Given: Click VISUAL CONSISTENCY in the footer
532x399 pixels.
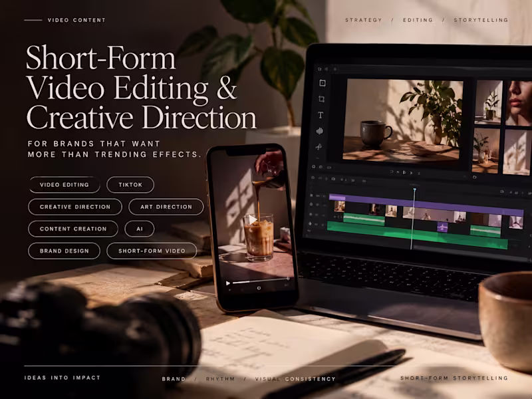Looking at the screenshot, I should [295, 379].
